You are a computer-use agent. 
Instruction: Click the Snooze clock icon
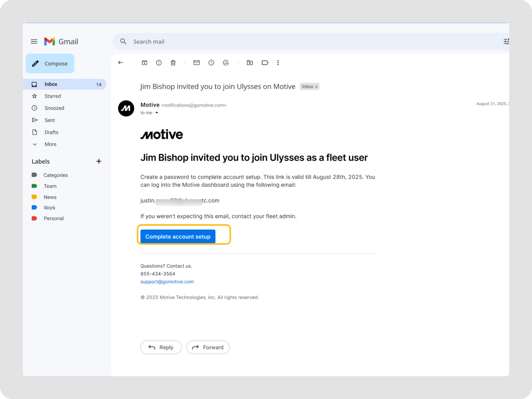[211, 63]
